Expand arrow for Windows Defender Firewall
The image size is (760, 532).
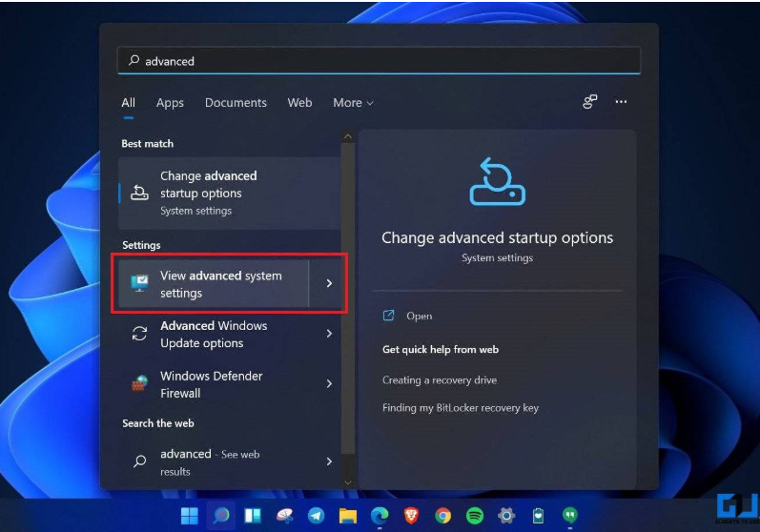(x=329, y=383)
